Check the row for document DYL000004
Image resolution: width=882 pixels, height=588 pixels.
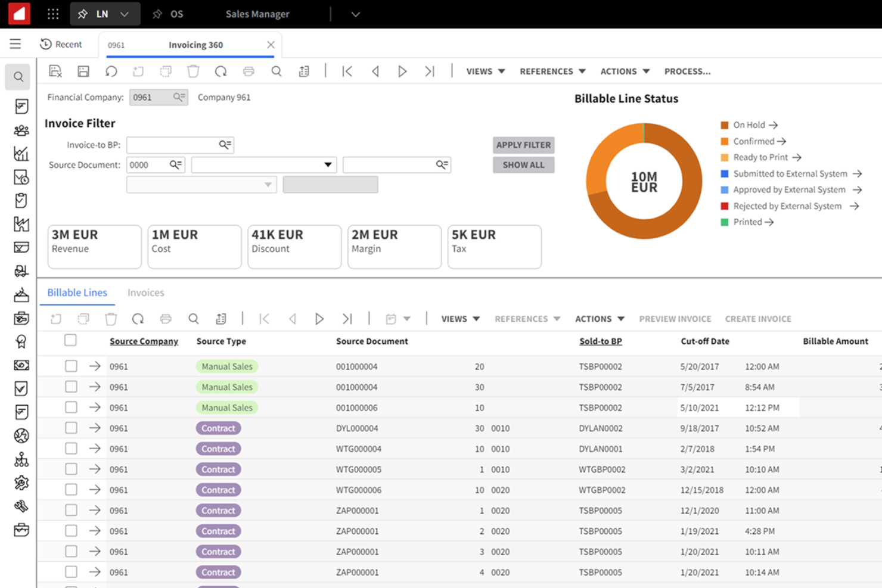[71, 428]
